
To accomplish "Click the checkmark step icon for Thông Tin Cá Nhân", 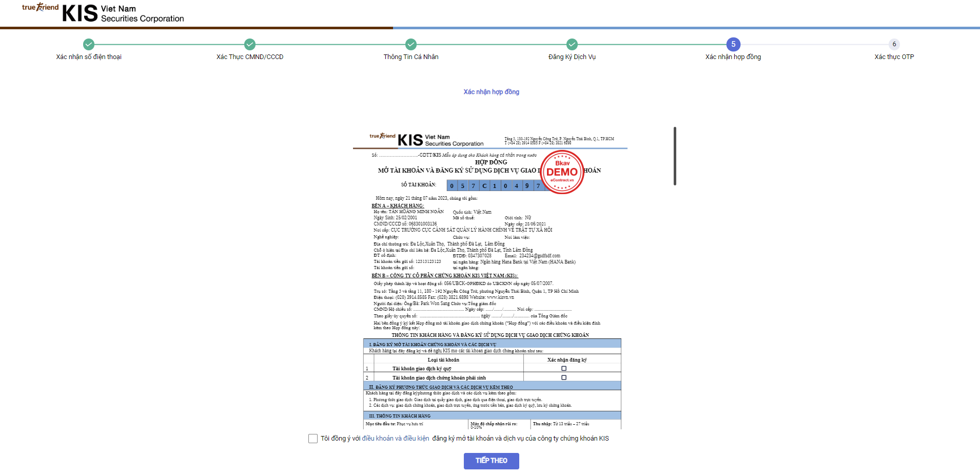I will (x=411, y=44).
